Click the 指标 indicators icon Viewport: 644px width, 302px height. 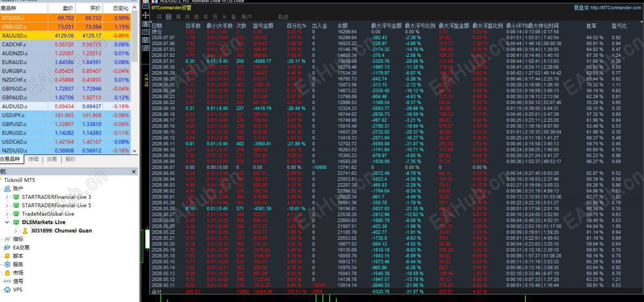point(8,239)
